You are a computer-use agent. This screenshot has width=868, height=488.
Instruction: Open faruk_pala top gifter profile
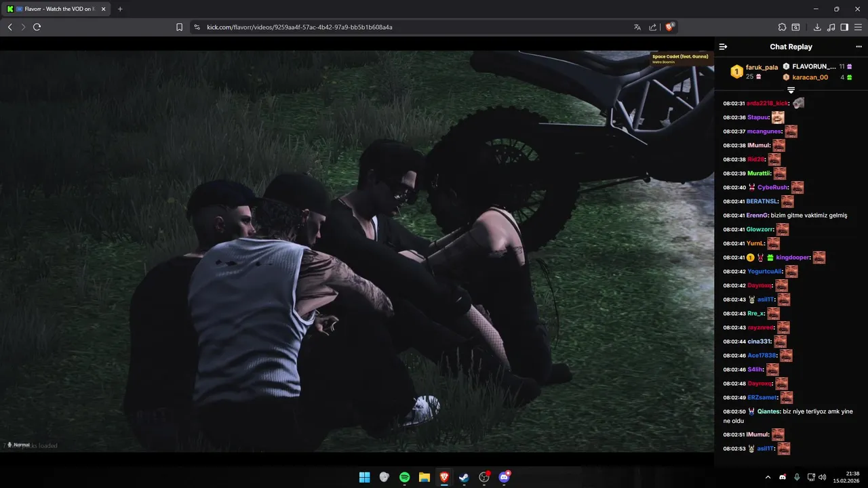tap(762, 67)
